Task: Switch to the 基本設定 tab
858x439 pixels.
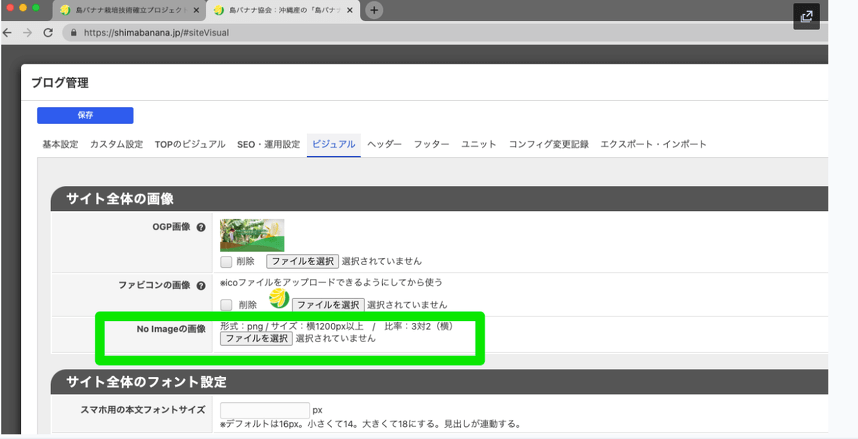Action: [60, 144]
